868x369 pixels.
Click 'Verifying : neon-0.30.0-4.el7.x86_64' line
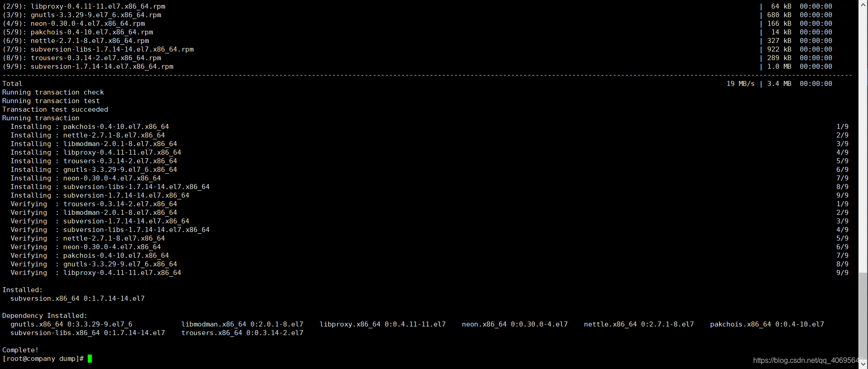[85, 247]
